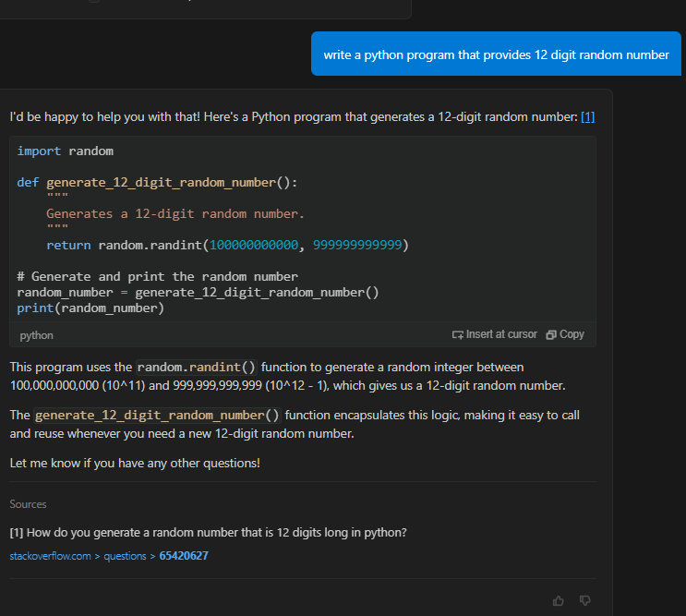This screenshot has height=616, width=686.
Task: Click the 'import random' code line
Action: 66,151
